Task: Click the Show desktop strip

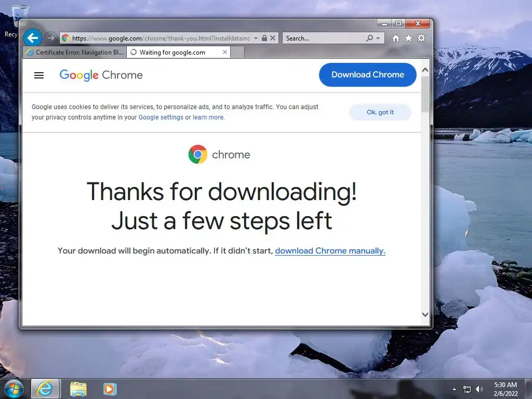Action: [x=528, y=389]
